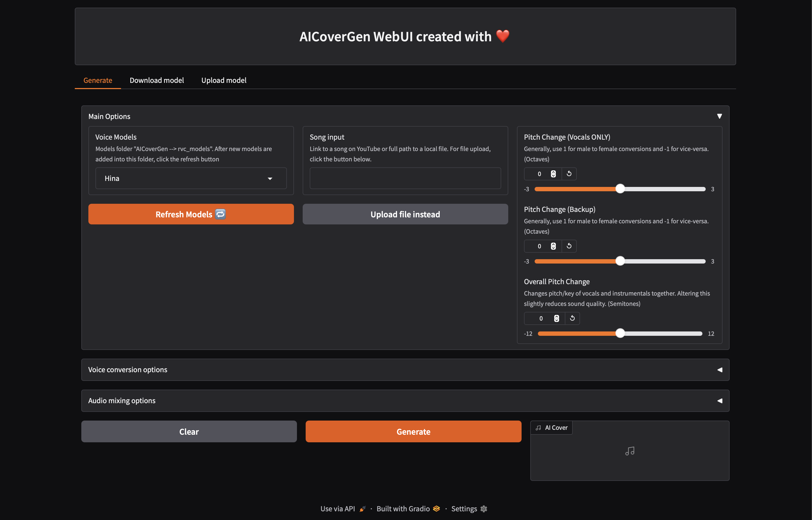Click the music note icon in the AI Cover panel

(630, 451)
